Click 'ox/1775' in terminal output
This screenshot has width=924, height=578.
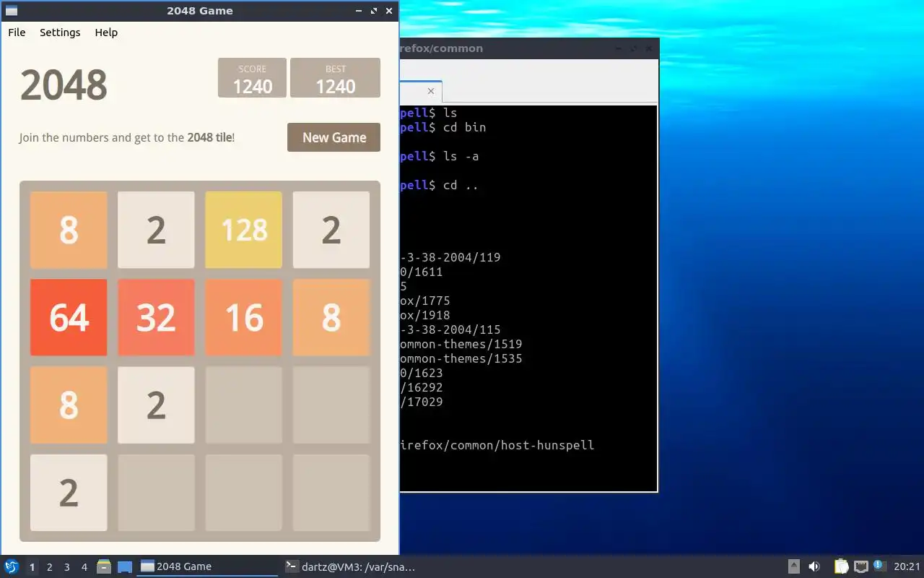(x=425, y=301)
